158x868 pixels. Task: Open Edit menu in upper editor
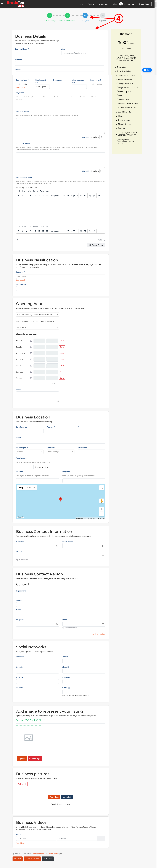point(19,191)
